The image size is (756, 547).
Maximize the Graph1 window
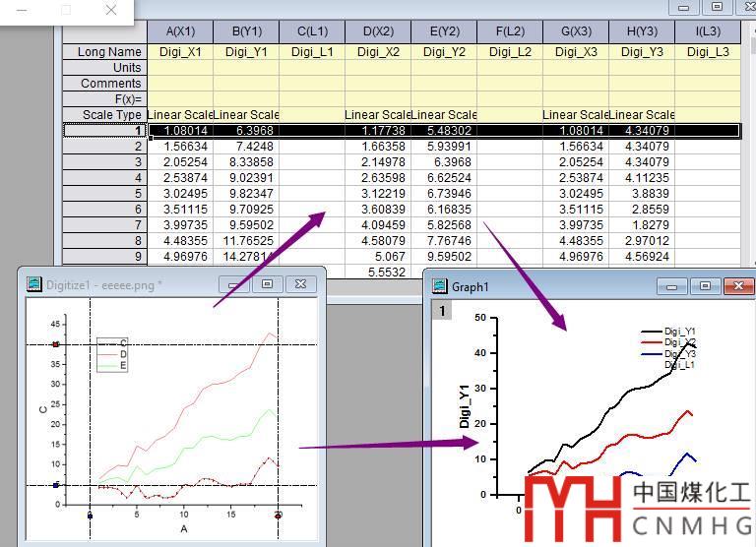[x=705, y=286]
